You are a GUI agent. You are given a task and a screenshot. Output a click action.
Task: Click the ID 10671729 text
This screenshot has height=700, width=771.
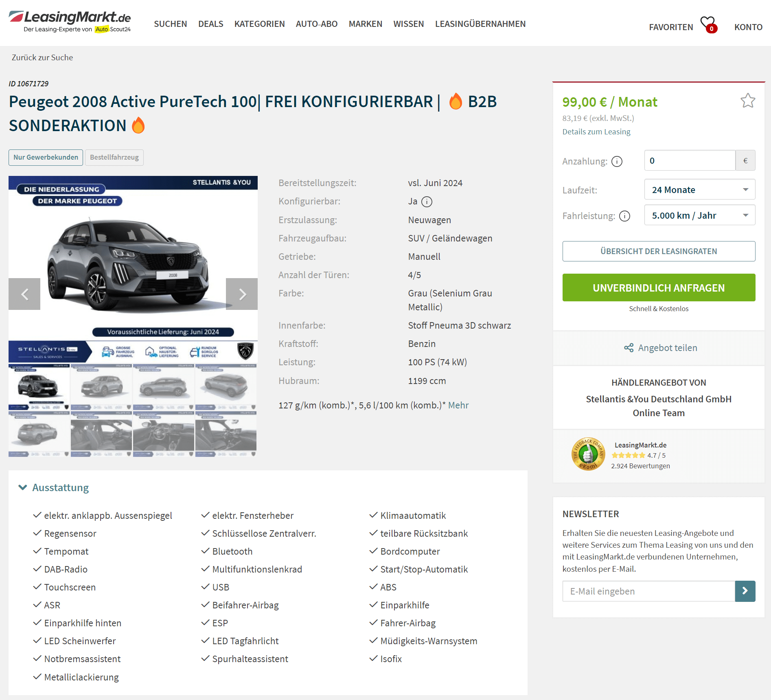[x=28, y=83]
